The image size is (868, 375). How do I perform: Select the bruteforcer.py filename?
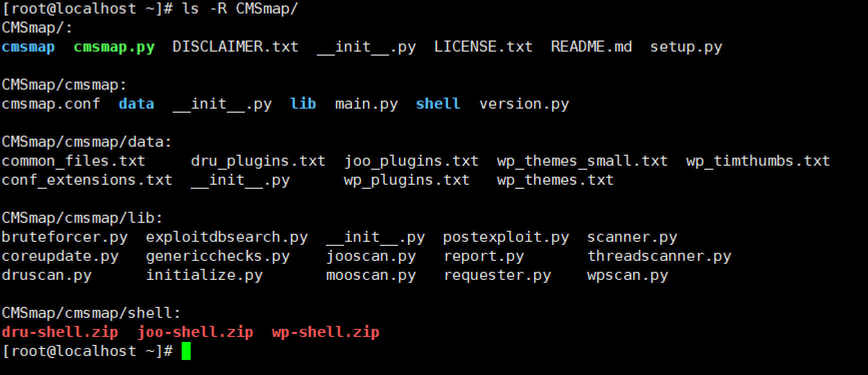[65, 237]
